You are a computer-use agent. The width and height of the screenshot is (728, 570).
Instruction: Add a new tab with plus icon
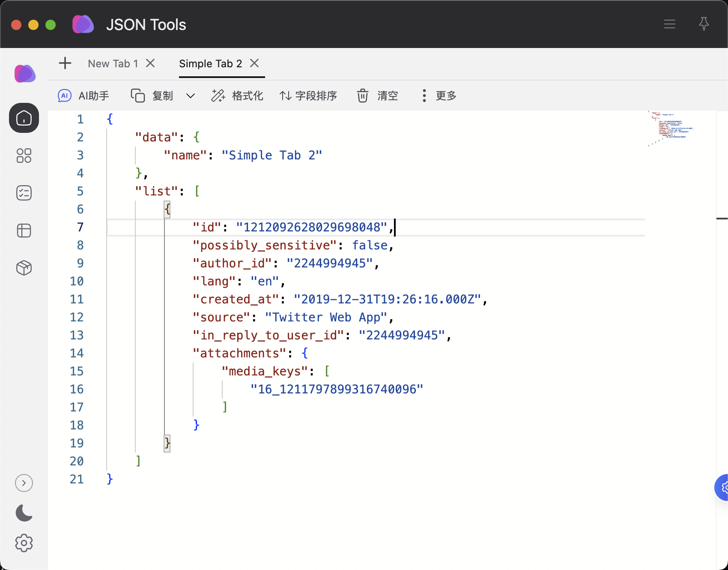65,63
